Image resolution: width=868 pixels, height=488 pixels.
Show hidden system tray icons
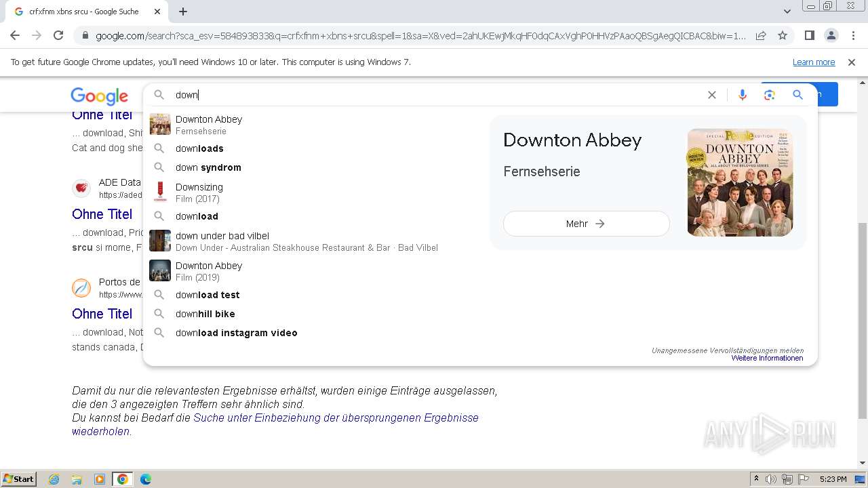pos(756,479)
